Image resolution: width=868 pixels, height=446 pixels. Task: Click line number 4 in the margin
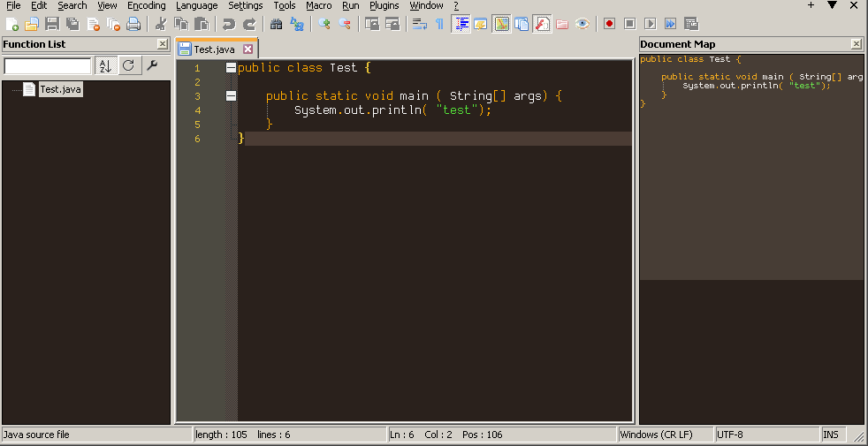pyautogui.click(x=198, y=110)
